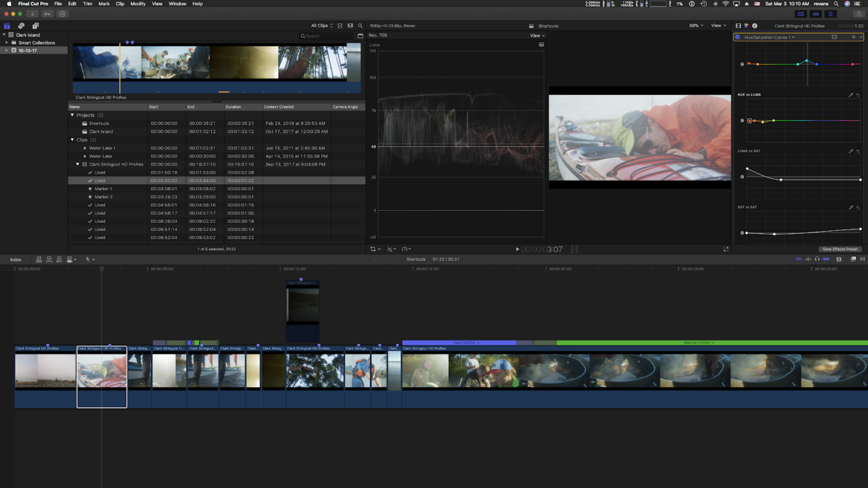Disable the Hue/Saturation Curves 1 effect checkbox
Image resolution: width=868 pixels, height=488 pixels.
pos(737,37)
